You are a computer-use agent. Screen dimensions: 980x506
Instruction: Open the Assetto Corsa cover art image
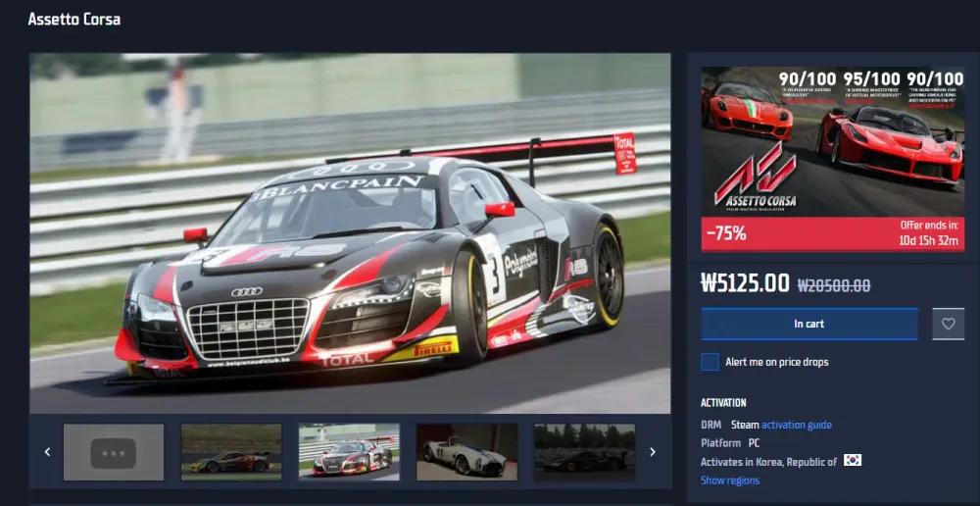pos(832,142)
